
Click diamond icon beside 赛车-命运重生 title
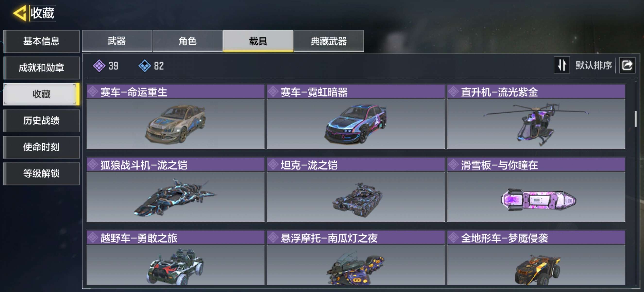coord(93,92)
